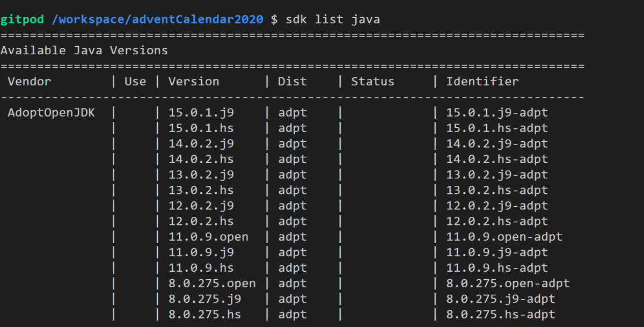Click the 'Available Java Versions' heading
This screenshot has width=644, height=327.
(84, 51)
